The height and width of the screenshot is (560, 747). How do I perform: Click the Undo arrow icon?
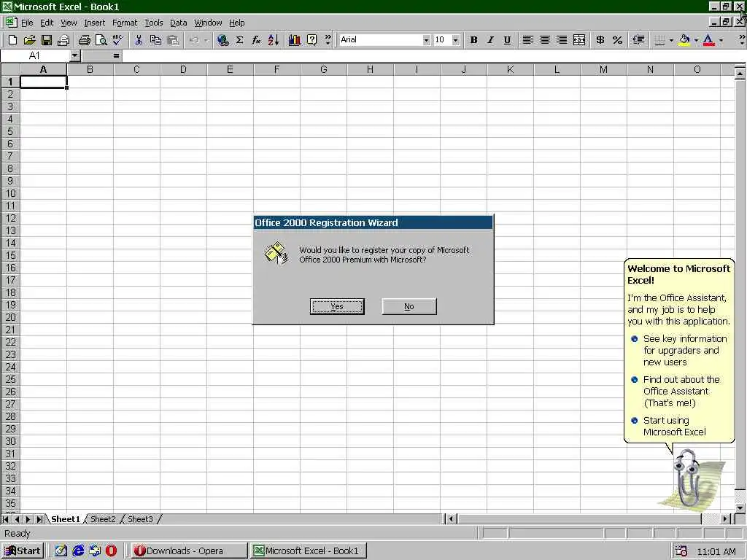click(194, 40)
